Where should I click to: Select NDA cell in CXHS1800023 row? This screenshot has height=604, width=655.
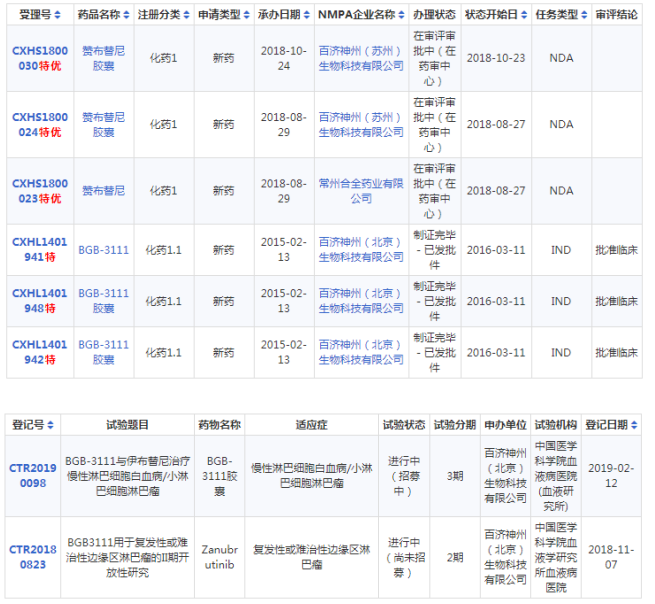(561, 191)
